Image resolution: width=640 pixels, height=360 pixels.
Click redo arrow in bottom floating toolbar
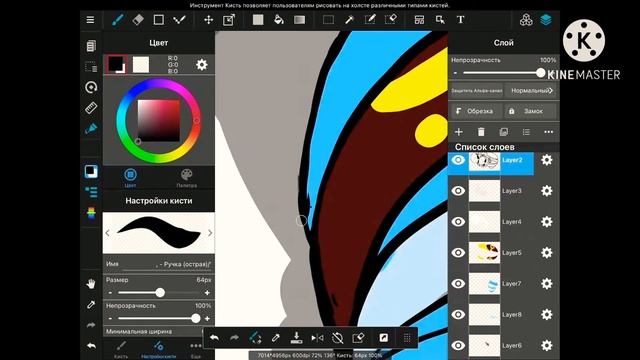235,338
